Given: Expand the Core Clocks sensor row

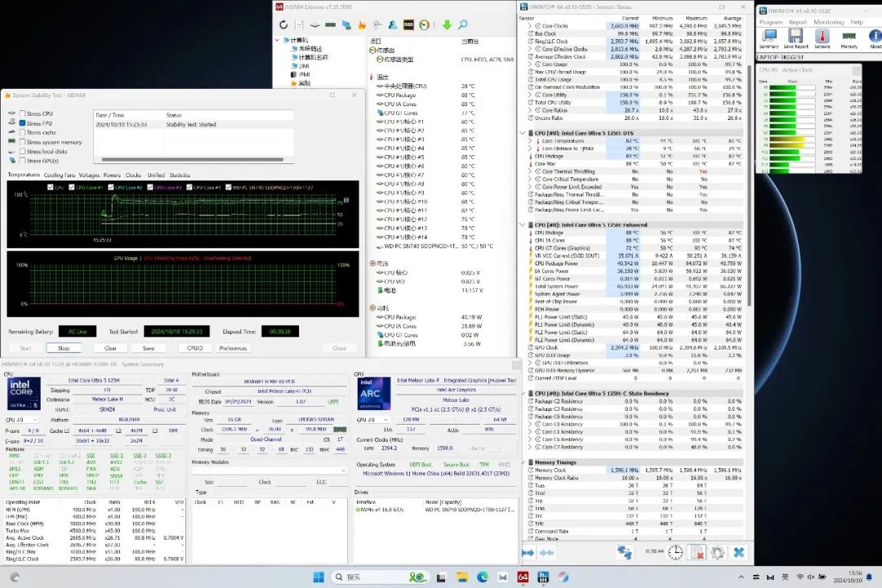Looking at the screenshot, I should pos(531,26).
